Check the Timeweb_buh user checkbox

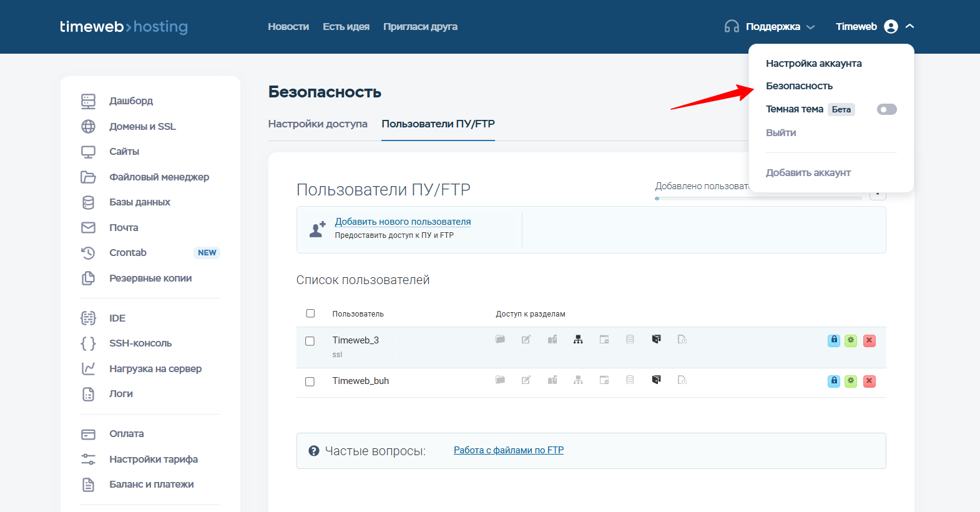coord(310,382)
